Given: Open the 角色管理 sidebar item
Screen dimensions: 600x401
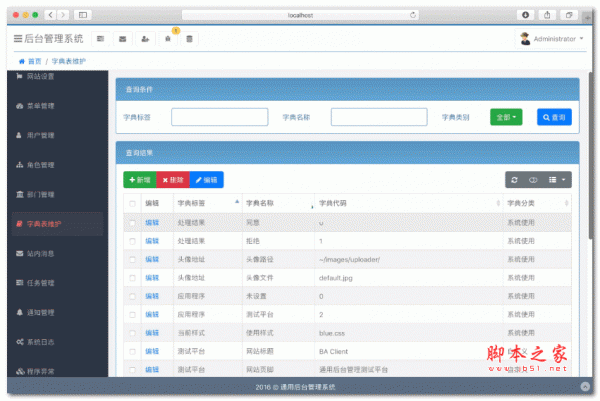Looking at the screenshot, I should click(57, 165).
